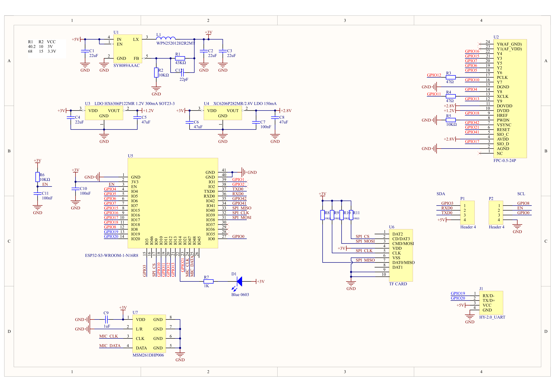555x392 pixels.
Task: Click the WPN252012H2R2MT inductor part text
Action: pyautogui.click(x=176, y=43)
